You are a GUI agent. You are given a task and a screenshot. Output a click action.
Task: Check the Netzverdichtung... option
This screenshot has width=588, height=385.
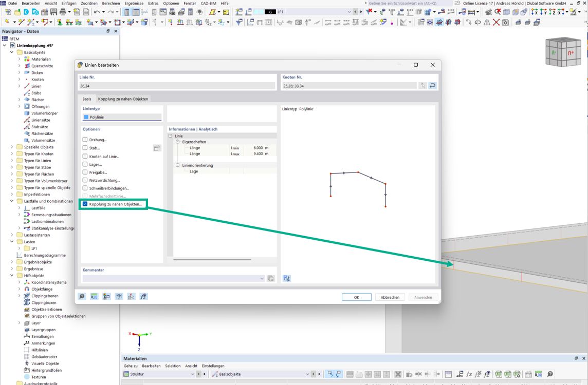[x=85, y=180]
